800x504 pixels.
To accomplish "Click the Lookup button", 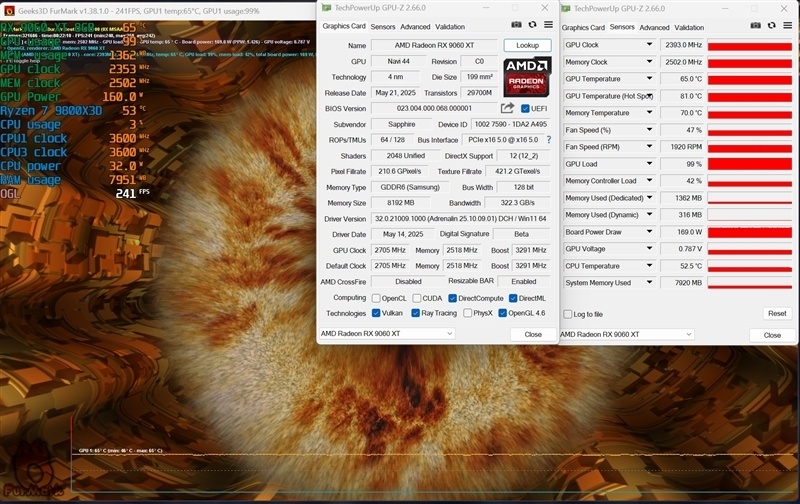I will click(x=527, y=45).
